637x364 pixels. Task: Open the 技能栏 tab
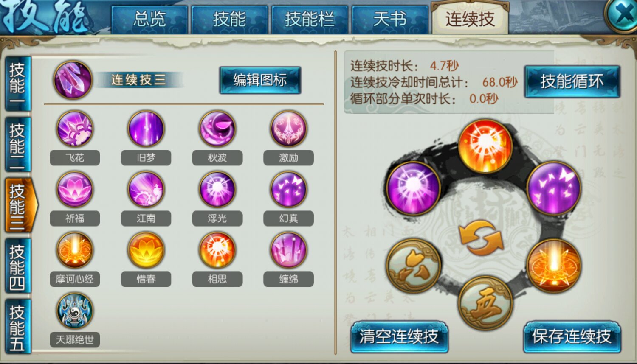tap(310, 20)
